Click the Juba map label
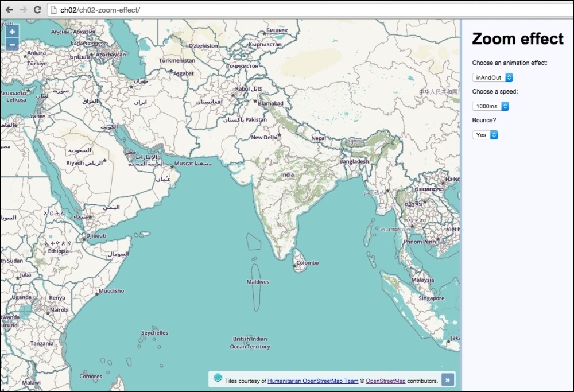The width and height of the screenshot is (574, 392). [x=26, y=275]
